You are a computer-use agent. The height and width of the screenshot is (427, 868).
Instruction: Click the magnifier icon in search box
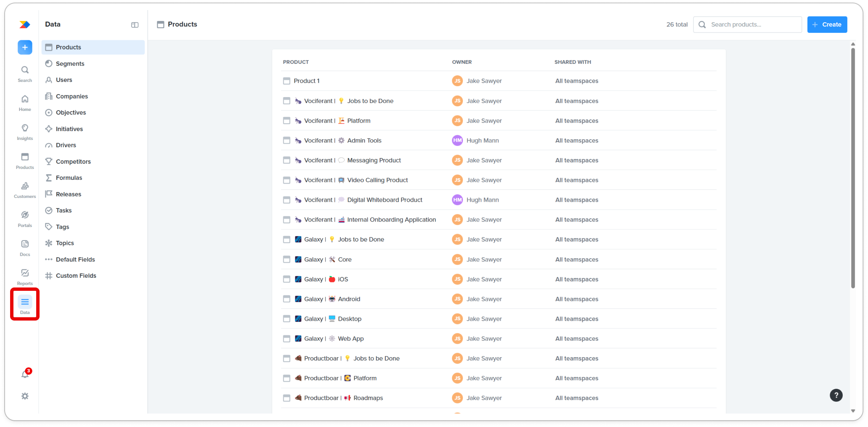pyautogui.click(x=702, y=25)
